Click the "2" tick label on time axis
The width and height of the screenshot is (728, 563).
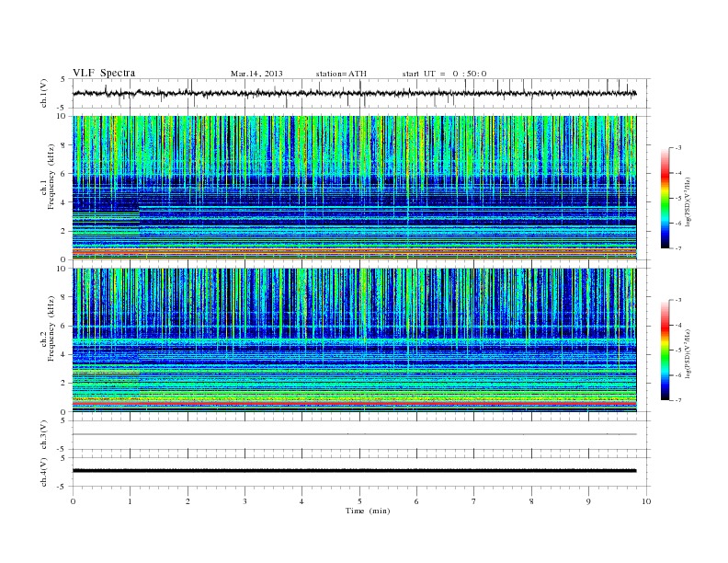pos(188,501)
